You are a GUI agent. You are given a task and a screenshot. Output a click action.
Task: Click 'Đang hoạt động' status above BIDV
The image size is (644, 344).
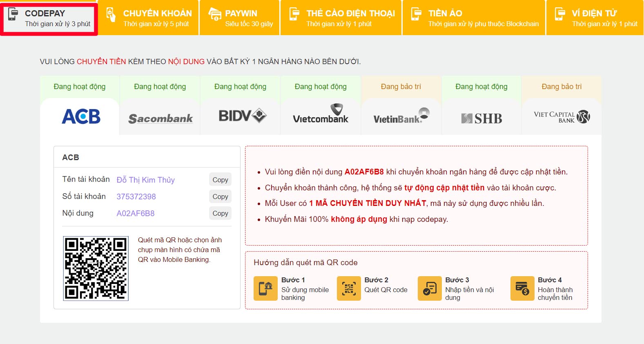(x=240, y=87)
